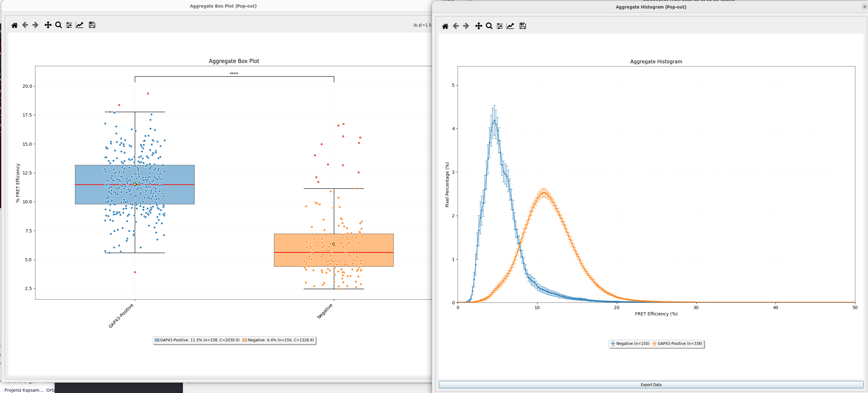The height and width of the screenshot is (393, 868).
Task: Click GAP43-Positive legend entry in box plot
Action: click(197, 340)
